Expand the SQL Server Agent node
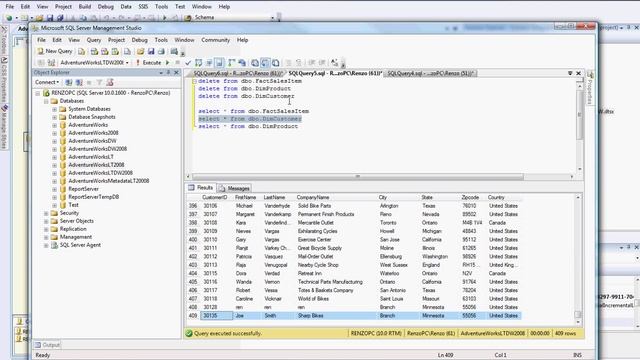This screenshot has height=360, width=640. [46, 245]
